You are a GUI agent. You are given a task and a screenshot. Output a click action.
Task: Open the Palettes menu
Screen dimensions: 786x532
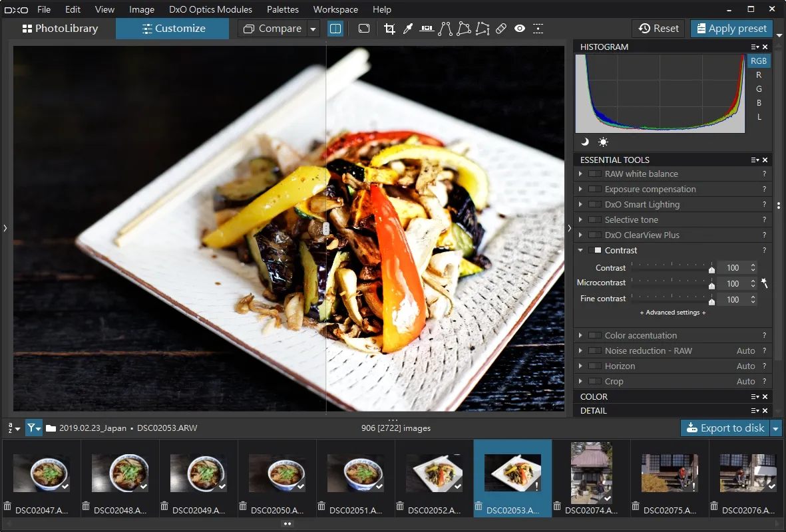[x=283, y=9]
